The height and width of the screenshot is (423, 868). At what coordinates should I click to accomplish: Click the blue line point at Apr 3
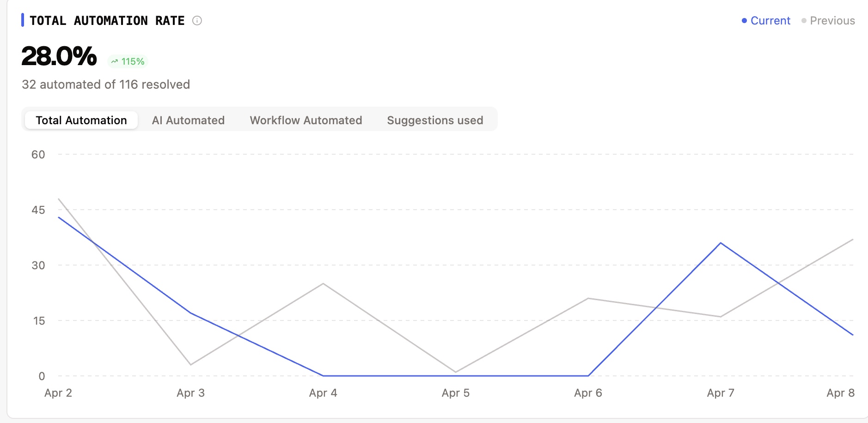(x=190, y=313)
